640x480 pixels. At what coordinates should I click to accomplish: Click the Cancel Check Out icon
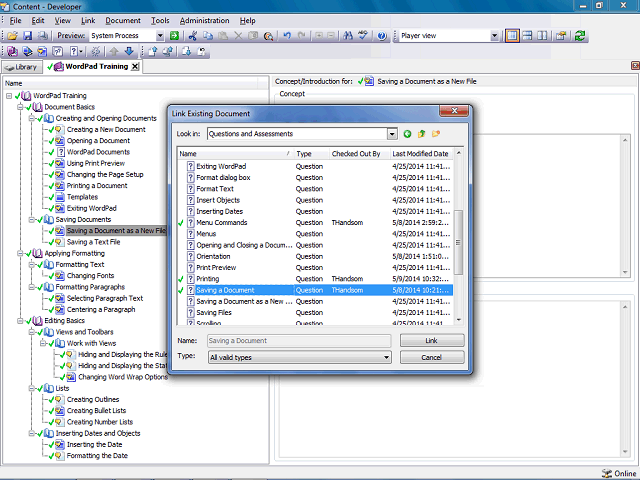202,51
